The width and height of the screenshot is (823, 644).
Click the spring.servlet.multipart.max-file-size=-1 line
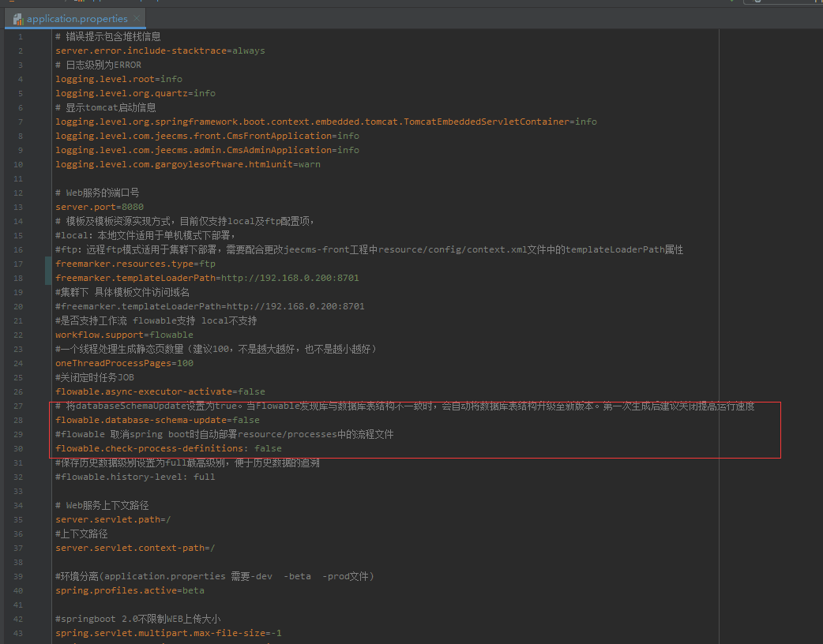point(168,633)
